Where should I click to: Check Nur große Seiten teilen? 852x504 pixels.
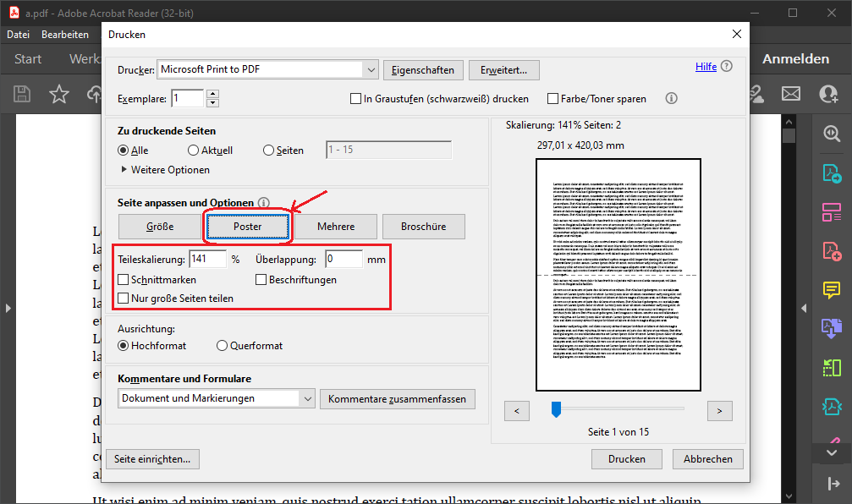[124, 299]
